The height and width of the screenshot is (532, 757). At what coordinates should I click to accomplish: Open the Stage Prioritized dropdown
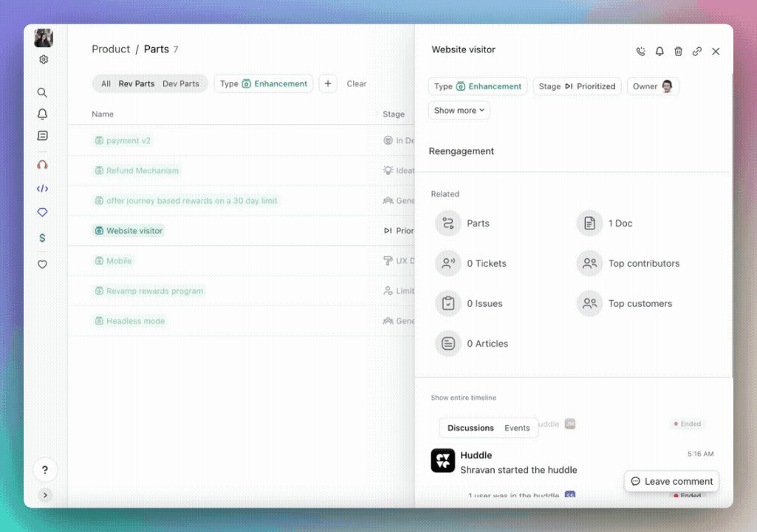point(577,86)
